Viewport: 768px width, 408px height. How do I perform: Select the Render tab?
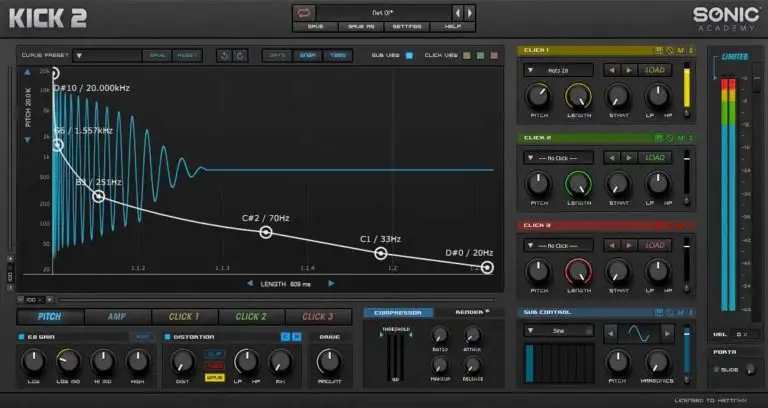(x=472, y=312)
